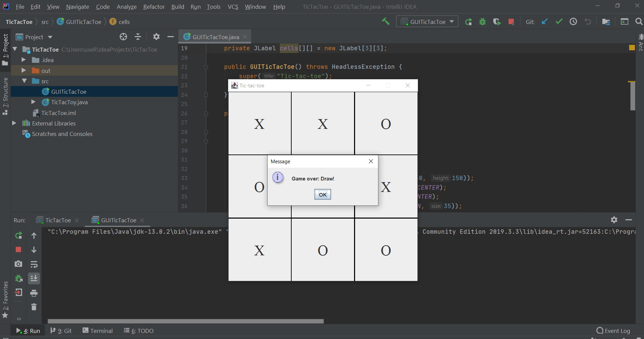This screenshot has height=339, width=644.
Task: Open the GUITicTacToe run configuration dropdown
Action: (x=427, y=22)
